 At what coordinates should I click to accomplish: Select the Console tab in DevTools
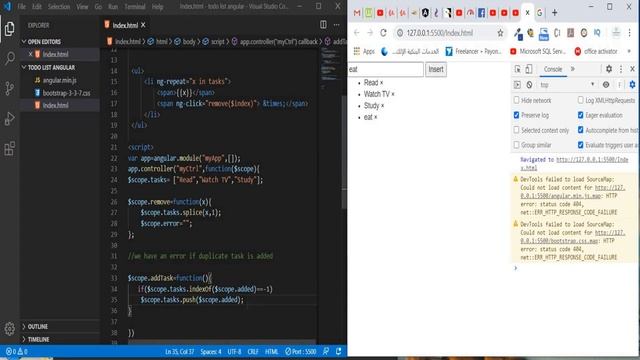pos(553,69)
